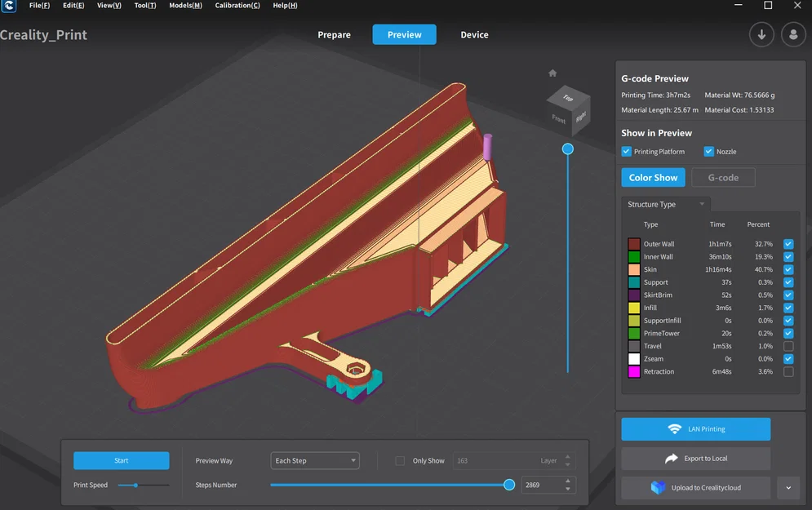The image size is (812, 510).
Task: Click the Steps Number slider handle
Action: point(509,485)
